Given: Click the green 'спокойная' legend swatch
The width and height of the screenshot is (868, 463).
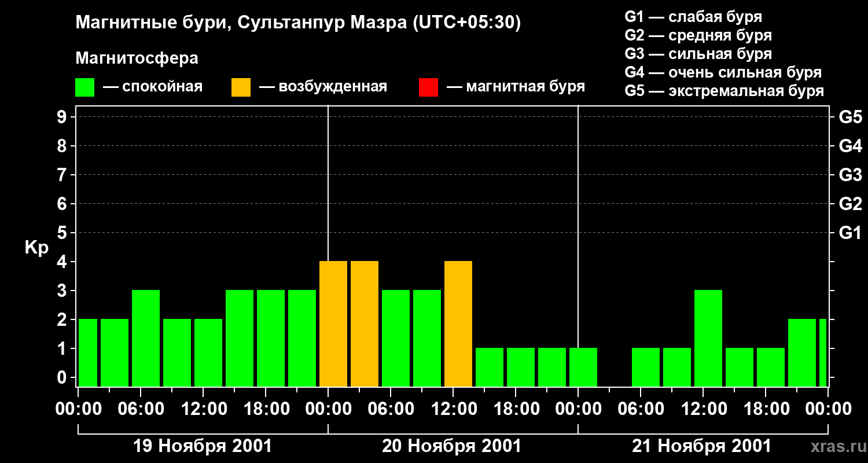Looking at the screenshot, I should [x=85, y=87].
